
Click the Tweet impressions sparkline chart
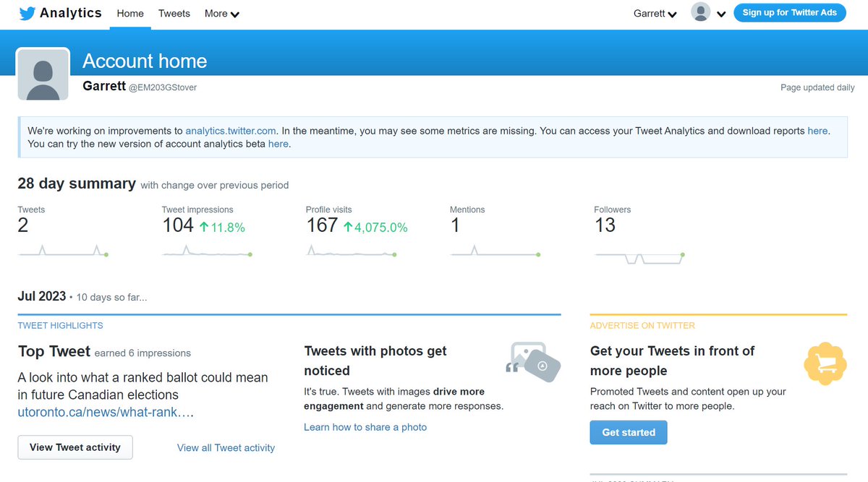tap(207, 251)
